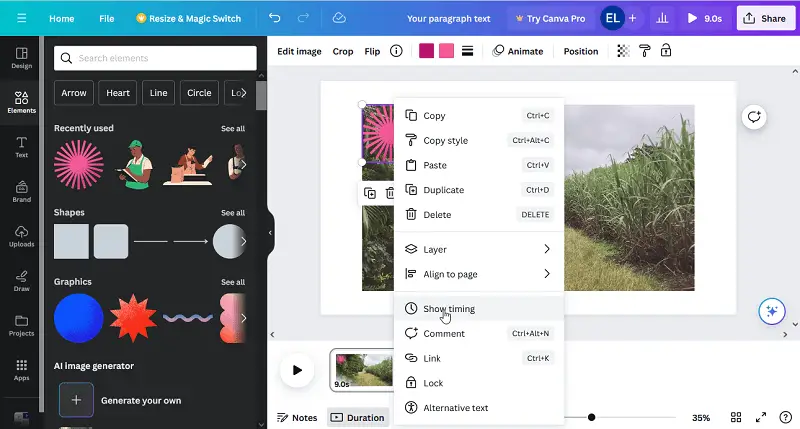Click the cloud save status icon
This screenshot has width=800, height=429.
(x=339, y=18)
